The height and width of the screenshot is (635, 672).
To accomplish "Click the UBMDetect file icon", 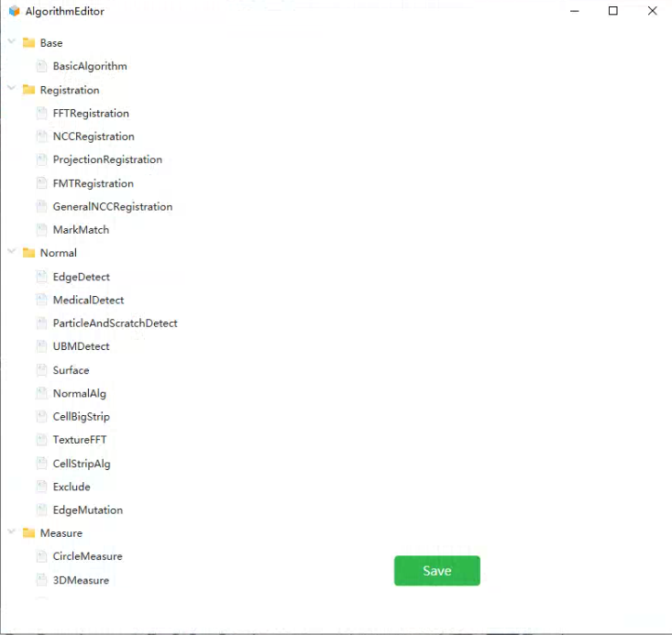I will (x=41, y=346).
